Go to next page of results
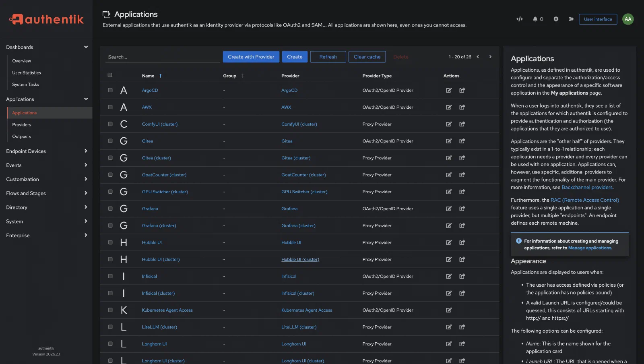The height and width of the screenshot is (364, 644). 490,57
